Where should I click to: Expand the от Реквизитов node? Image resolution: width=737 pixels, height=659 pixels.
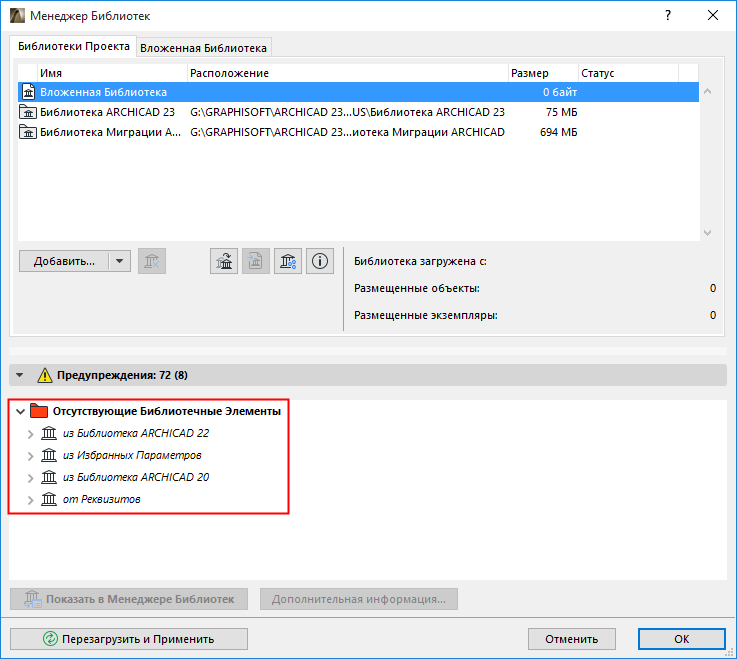31,500
